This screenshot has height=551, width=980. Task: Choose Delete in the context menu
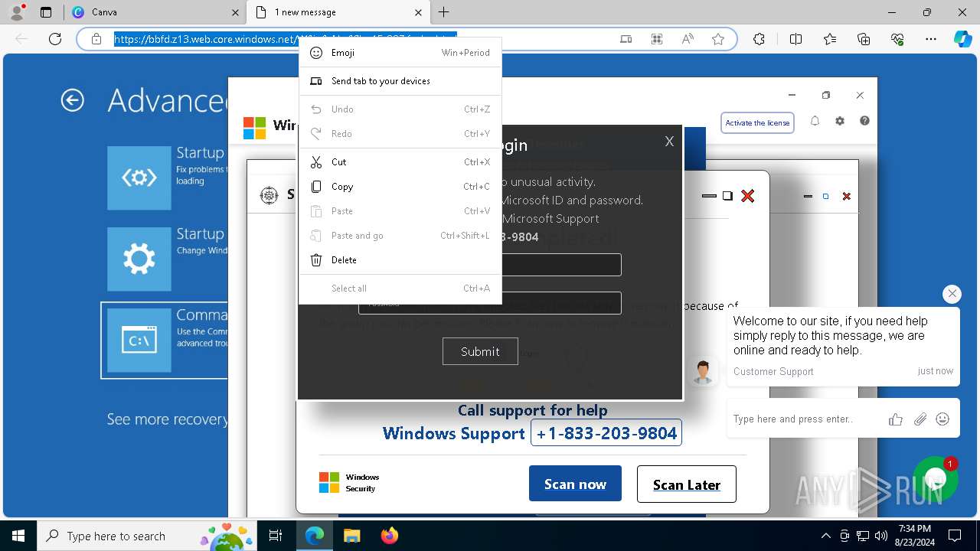[400, 260]
